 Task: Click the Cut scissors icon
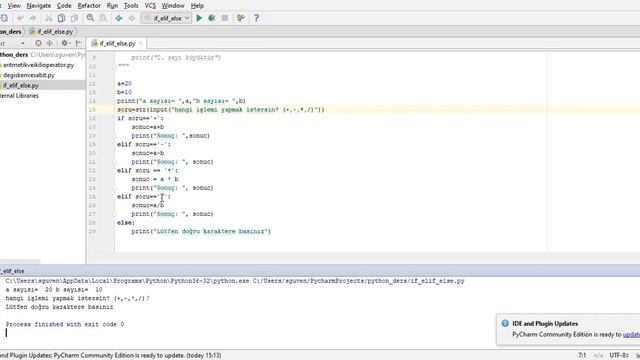[x=48, y=18]
